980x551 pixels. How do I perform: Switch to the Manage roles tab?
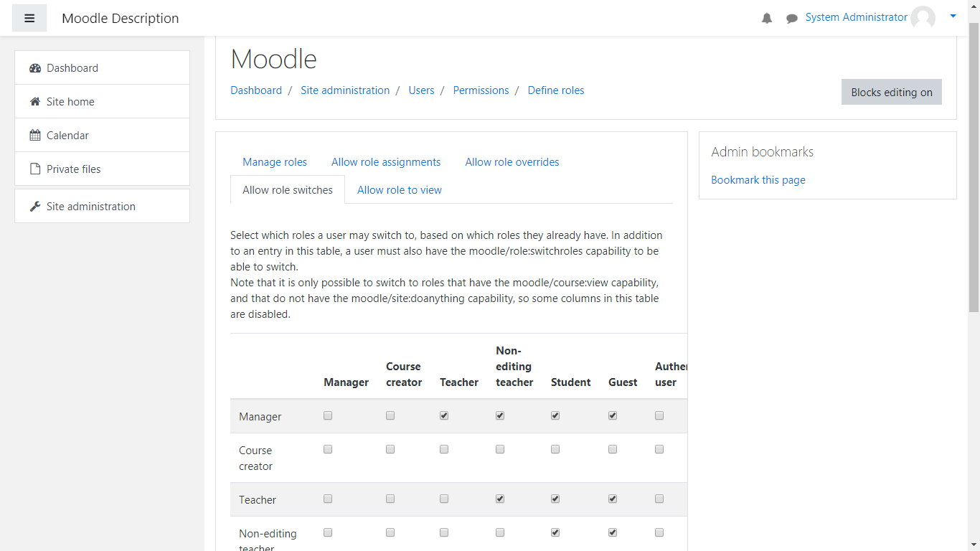[x=275, y=162]
